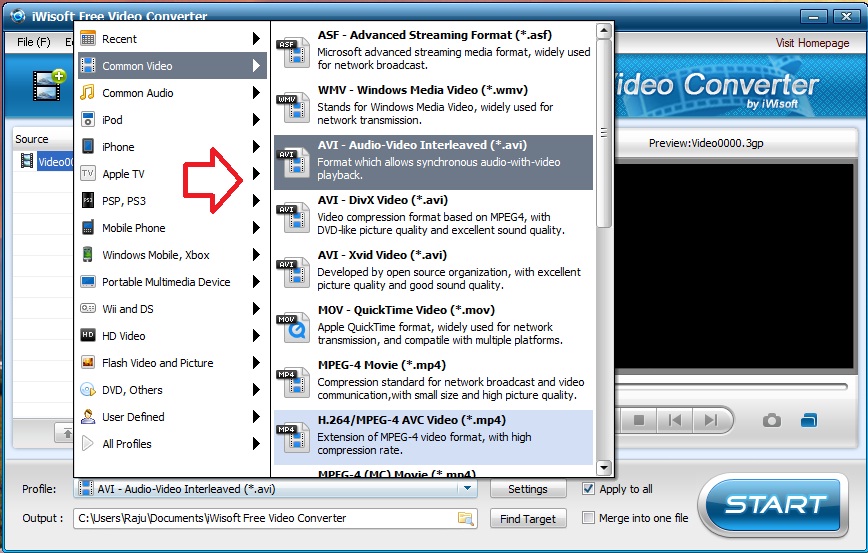Click the format list scroll up arrow

click(604, 30)
